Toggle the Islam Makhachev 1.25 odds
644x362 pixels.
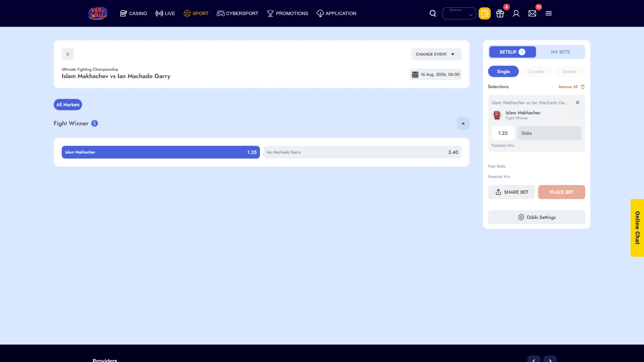click(161, 152)
